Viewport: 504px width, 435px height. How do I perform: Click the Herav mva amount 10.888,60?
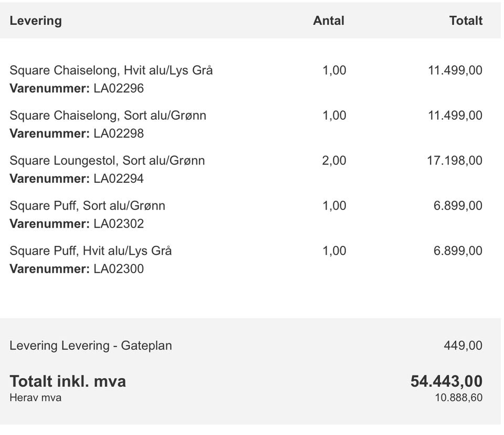[459, 398]
